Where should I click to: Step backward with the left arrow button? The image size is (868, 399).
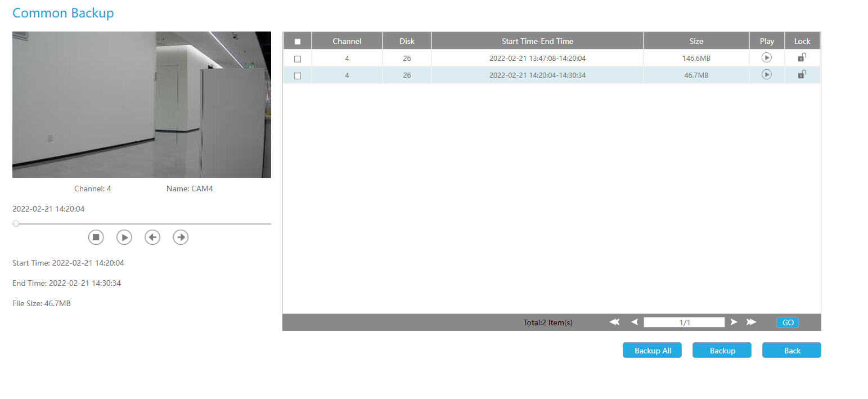(152, 237)
